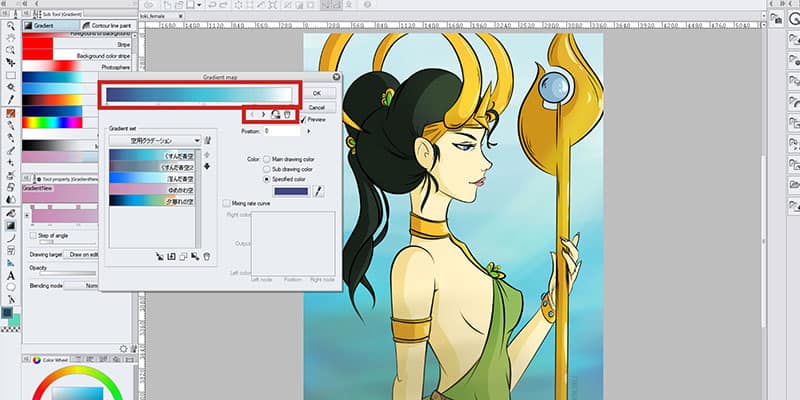Viewport: 800px width, 400px height.
Task: Select the Balloon ellipse tool
Action: coord(10,288)
